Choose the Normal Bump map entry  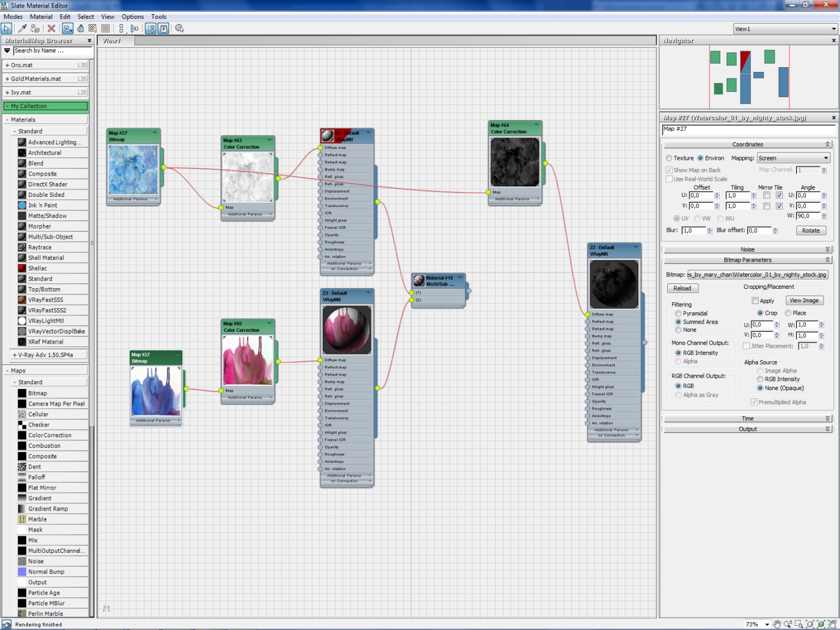point(51,572)
